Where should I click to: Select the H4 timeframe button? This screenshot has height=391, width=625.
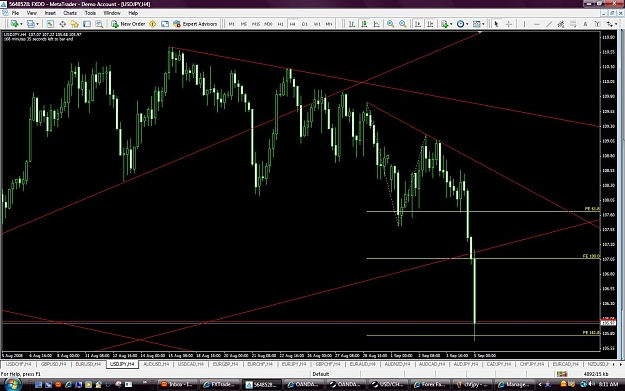click(292, 24)
